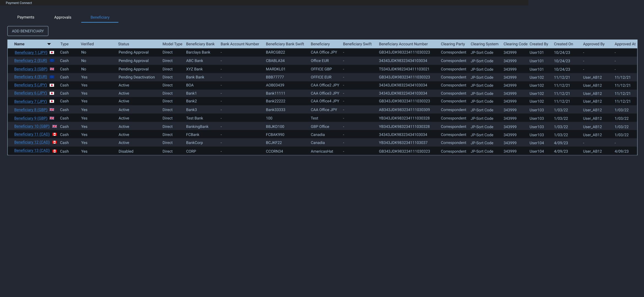Click the Beneficiary Bank Swift column header

click(x=285, y=44)
